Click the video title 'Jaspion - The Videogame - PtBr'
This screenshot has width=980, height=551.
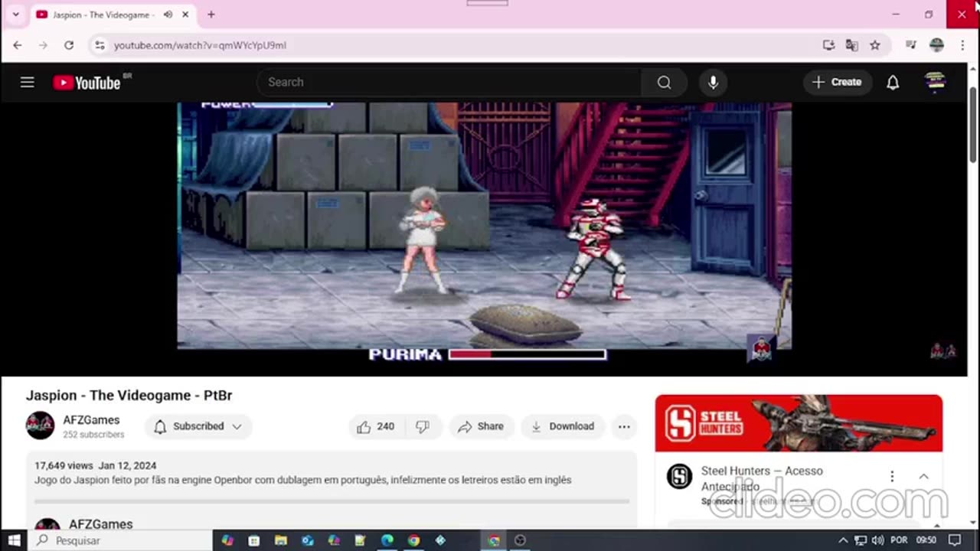(129, 396)
